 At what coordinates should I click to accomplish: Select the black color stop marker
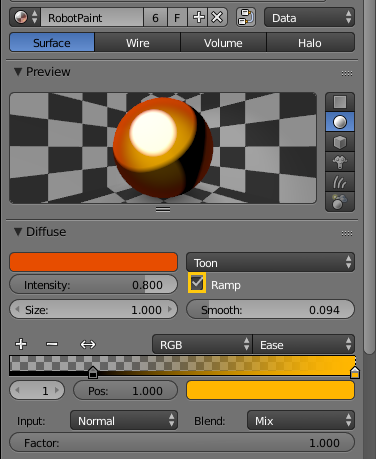point(93,372)
